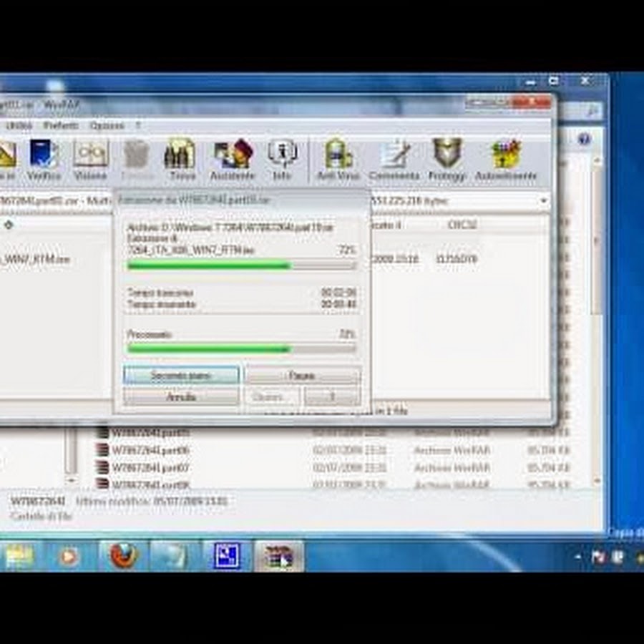Click the Explorer search box

click(x=580, y=110)
